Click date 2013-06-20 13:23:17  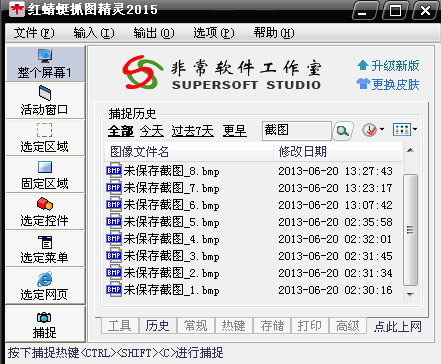coord(336,188)
